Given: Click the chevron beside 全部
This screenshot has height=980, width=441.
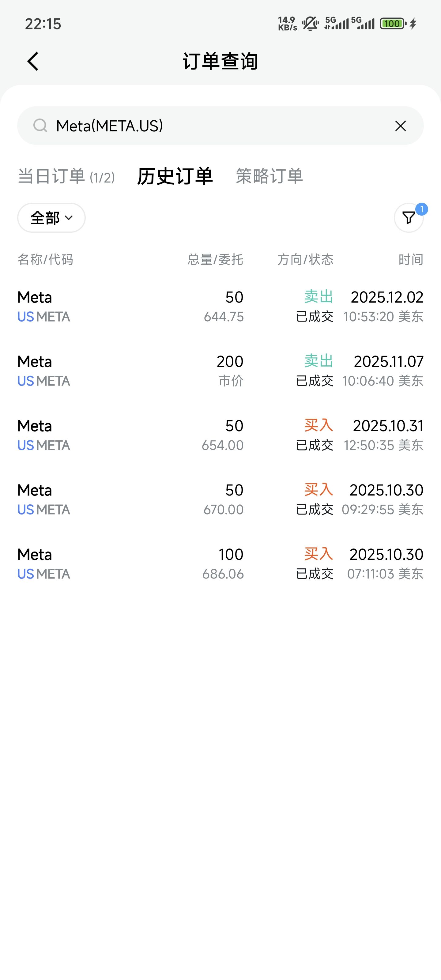Looking at the screenshot, I should (69, 218).
